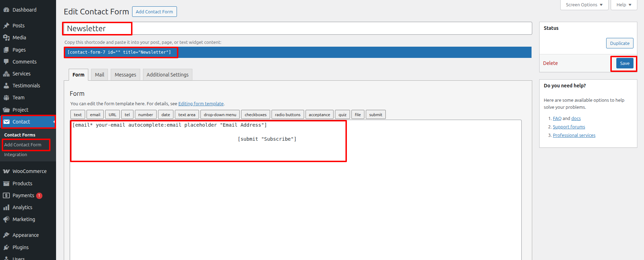
Task: Click the Marketing megaphone icon
Action: (x=6, y=219)
